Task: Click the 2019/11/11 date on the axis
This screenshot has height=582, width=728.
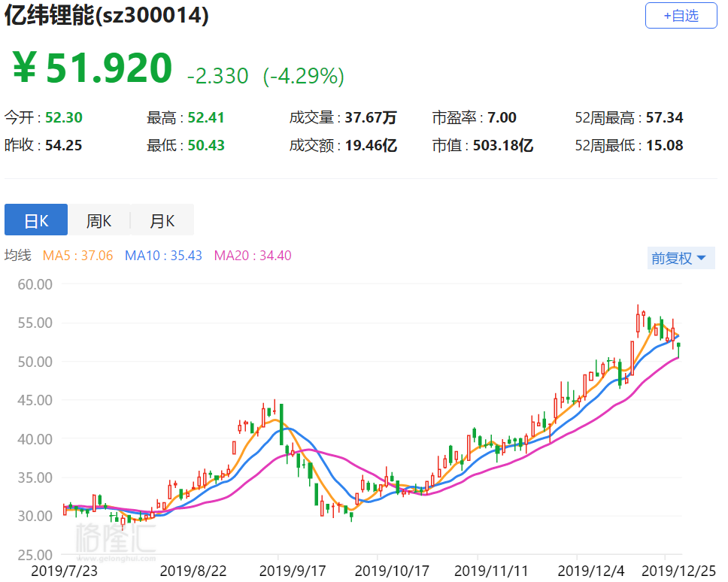Action: 491,571
